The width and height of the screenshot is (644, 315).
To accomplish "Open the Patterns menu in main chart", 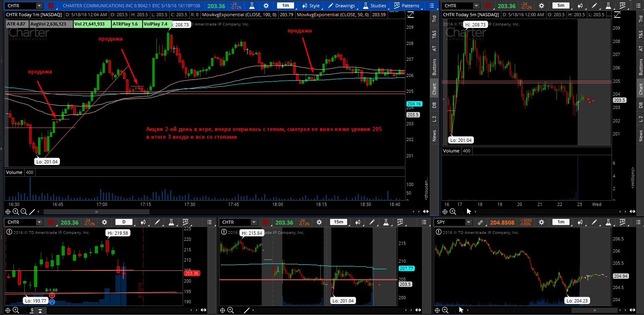I will click(x=406, y=6).
